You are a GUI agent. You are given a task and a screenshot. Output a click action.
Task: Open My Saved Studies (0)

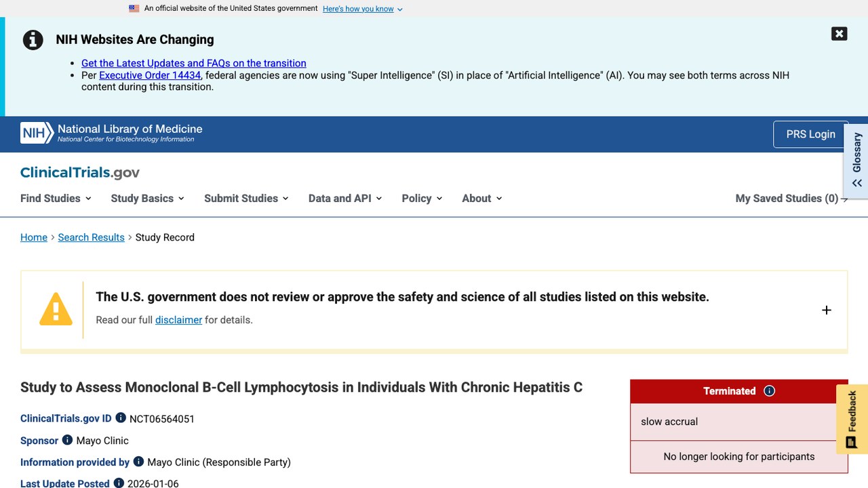point(791,198)
